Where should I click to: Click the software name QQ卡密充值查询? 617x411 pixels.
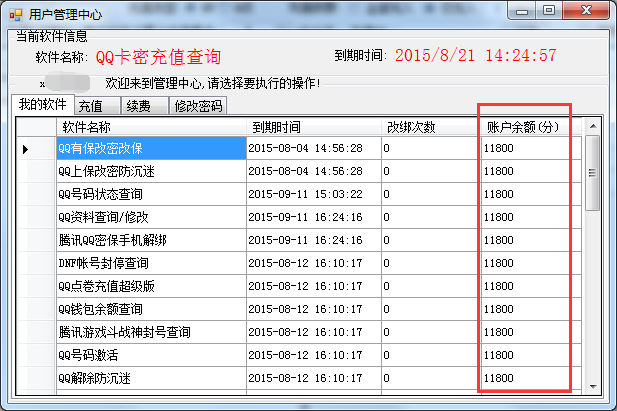[158, 57]
